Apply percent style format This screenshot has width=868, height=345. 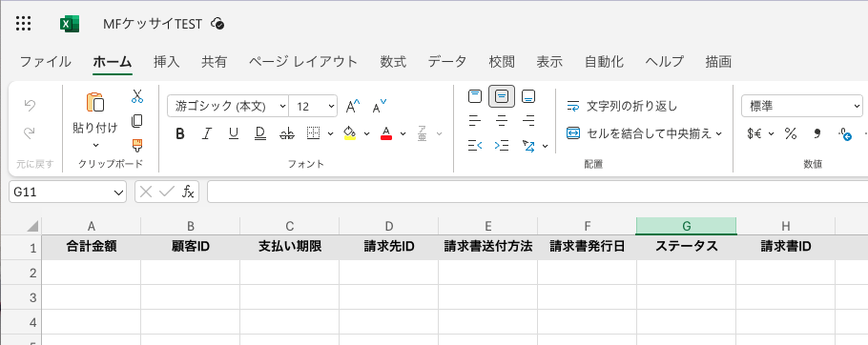pyautogui.click(x=791, y=133)
